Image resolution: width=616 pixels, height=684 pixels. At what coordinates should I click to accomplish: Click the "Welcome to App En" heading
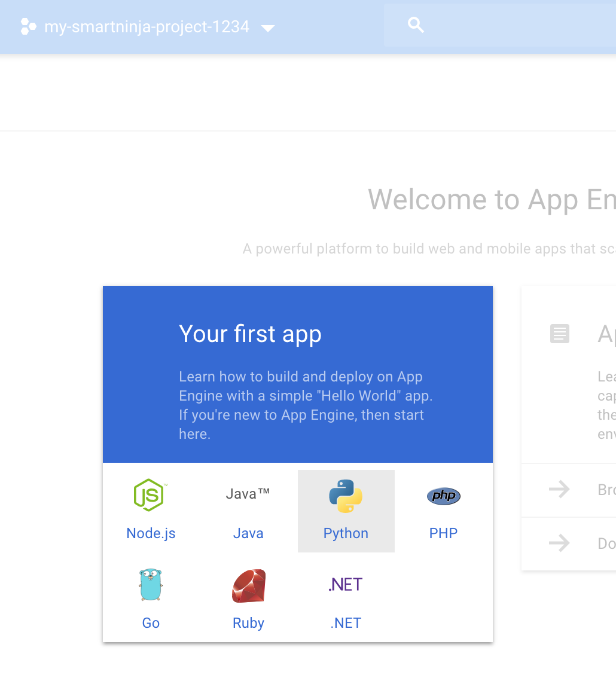[x=492, y=200]
